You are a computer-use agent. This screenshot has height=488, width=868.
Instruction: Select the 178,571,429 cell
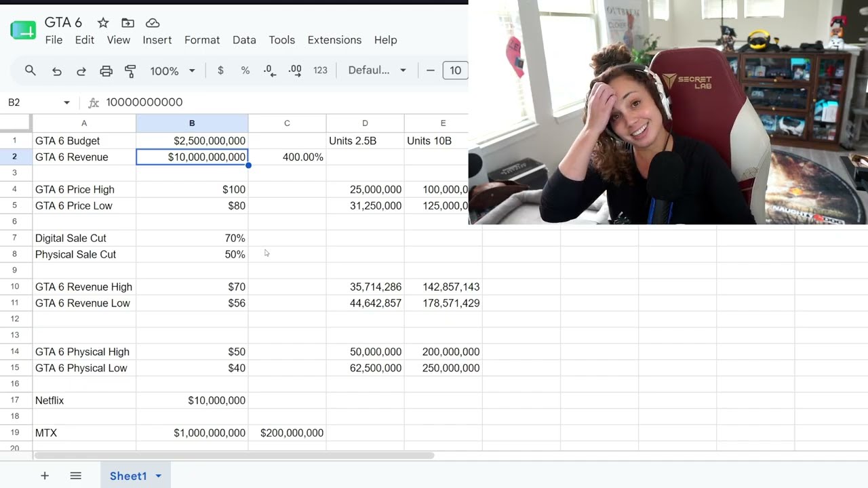443,304
